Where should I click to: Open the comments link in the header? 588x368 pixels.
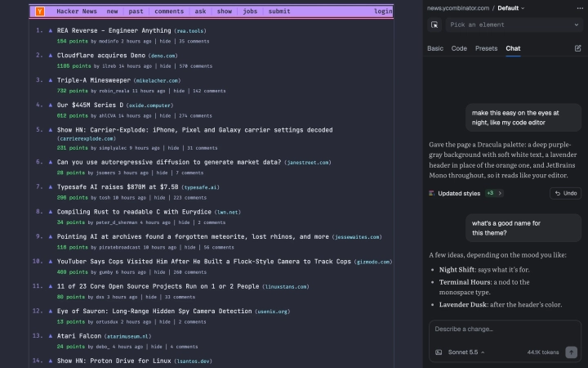click(169, 11)
